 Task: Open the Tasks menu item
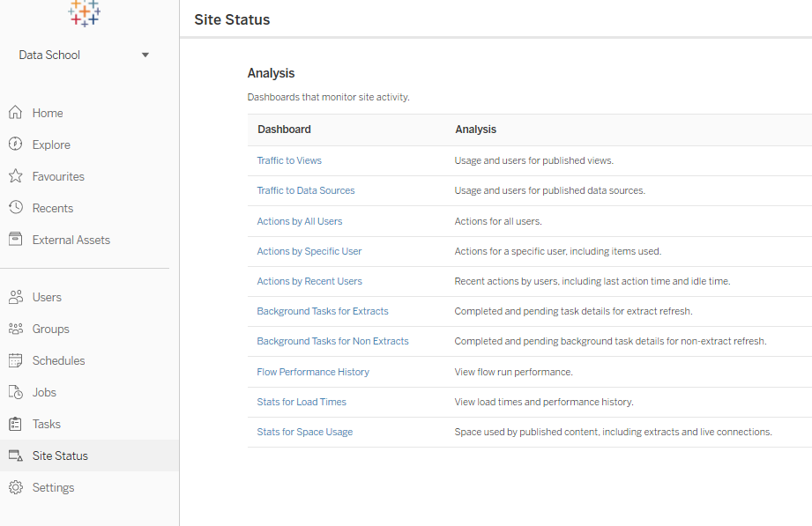46,424
